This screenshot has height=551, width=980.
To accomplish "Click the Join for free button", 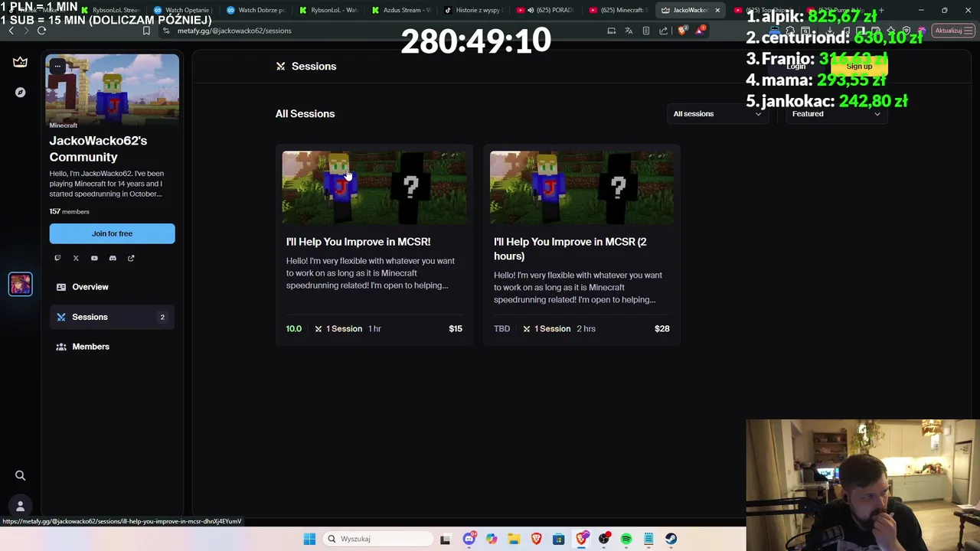I will click(113, 233).
